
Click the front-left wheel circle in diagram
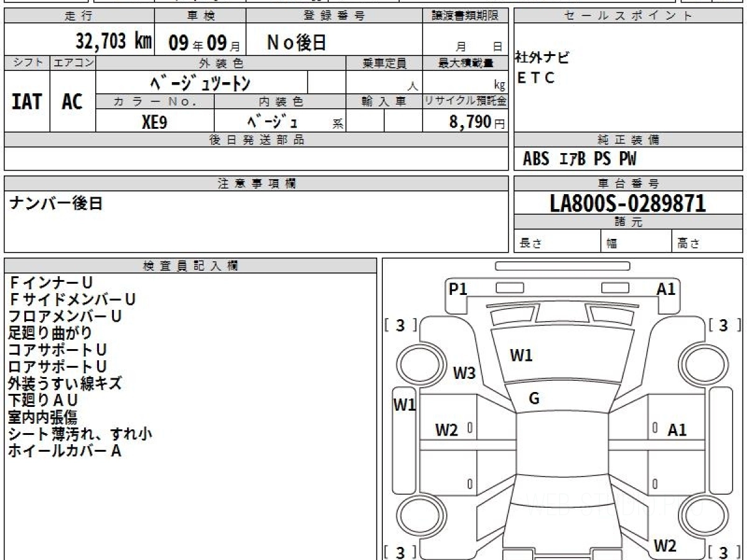pyautogui.click(x=415, y=363)
